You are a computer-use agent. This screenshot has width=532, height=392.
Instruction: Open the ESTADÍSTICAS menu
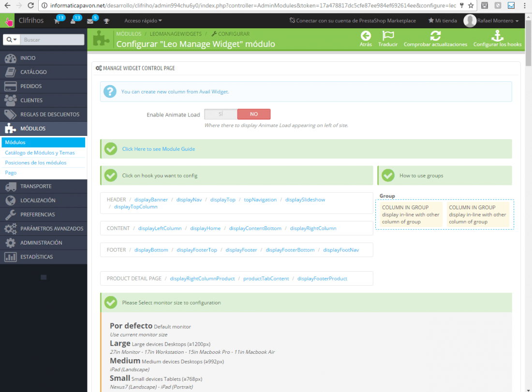[x=44, y=257]
